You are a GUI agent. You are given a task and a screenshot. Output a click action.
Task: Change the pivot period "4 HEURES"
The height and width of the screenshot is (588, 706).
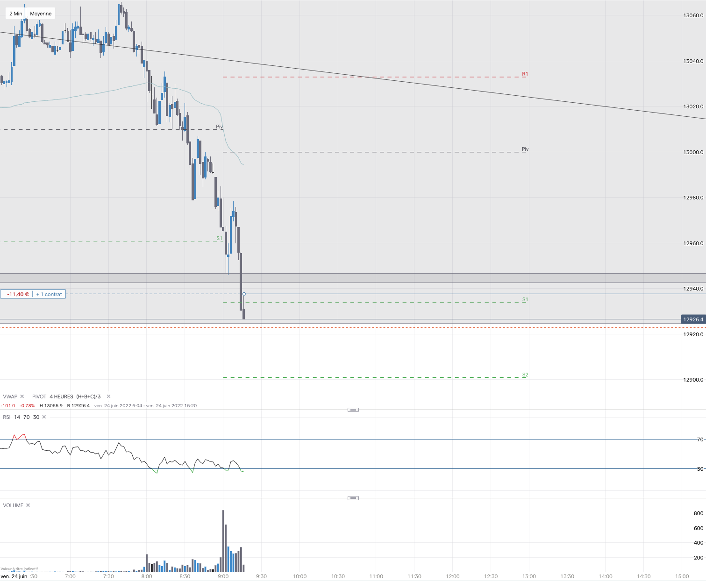click(x=61, y=397)
